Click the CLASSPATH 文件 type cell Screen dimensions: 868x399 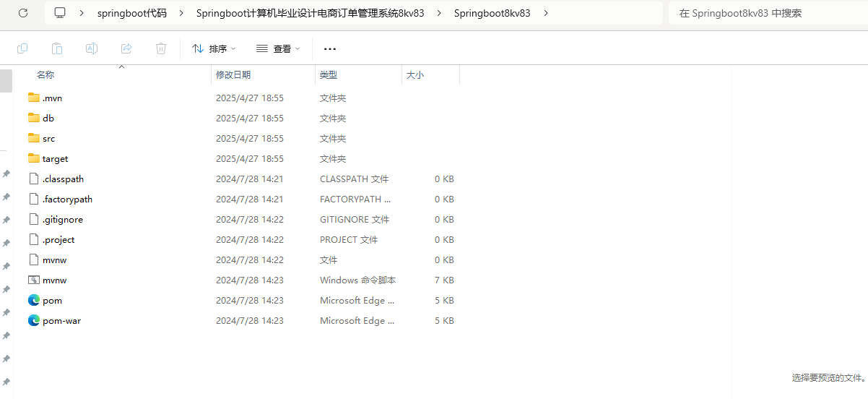pos(355,179)
